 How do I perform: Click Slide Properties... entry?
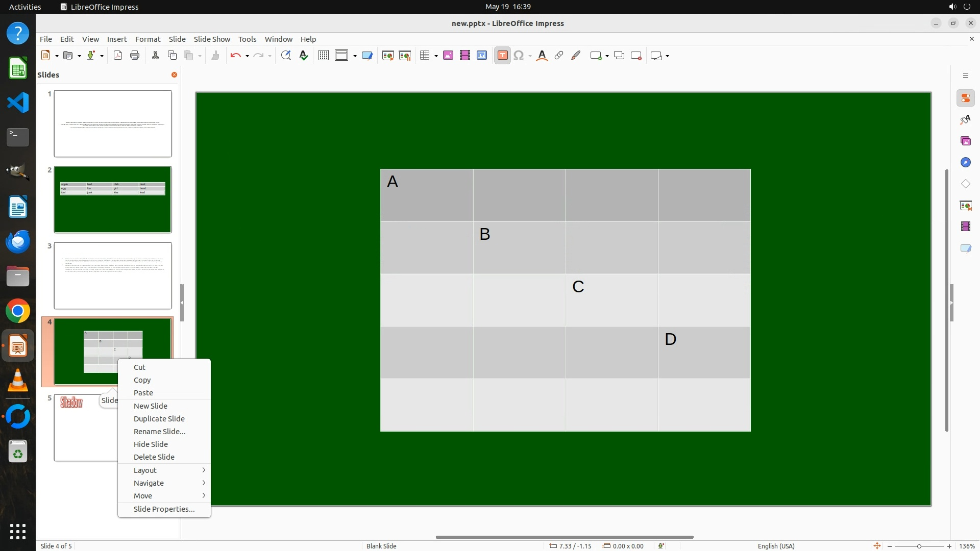164,509
